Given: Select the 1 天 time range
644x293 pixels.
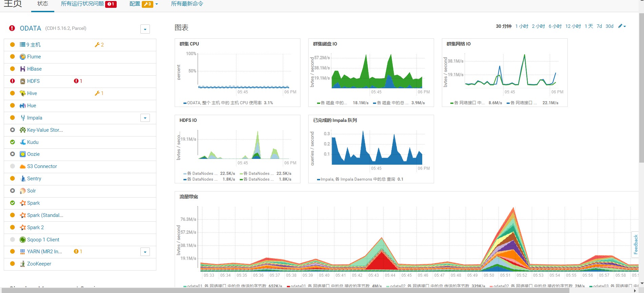Looking at the screenshot, I should click(x=589, y=26).
